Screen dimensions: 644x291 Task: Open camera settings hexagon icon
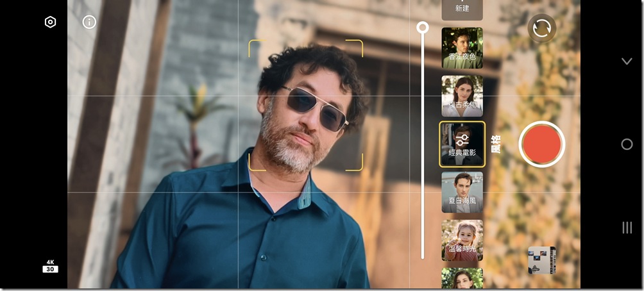(x=50, y=22)
